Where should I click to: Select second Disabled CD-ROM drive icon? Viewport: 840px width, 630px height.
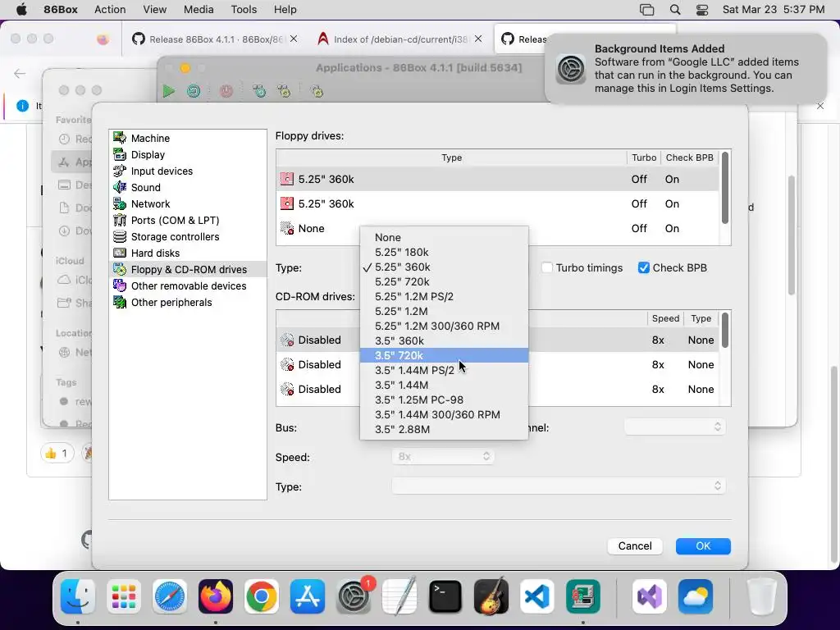287,364
